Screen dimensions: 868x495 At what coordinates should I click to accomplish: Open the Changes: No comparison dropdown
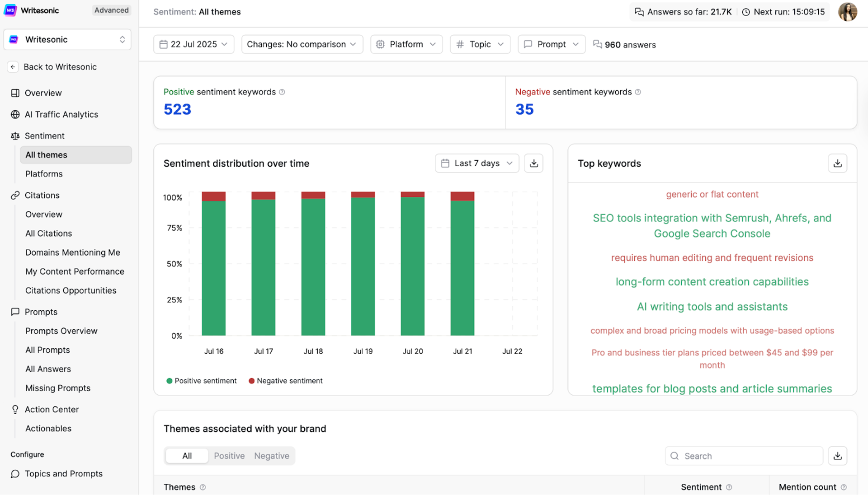[302, 44]
